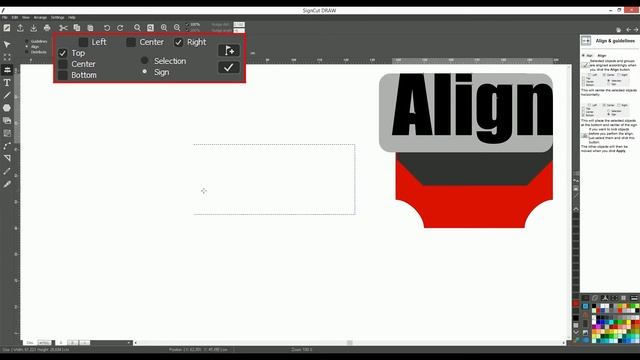Check the horizontal Center checkbox beside Right
Screen dimensions: 640x360
tap(131, 42)
